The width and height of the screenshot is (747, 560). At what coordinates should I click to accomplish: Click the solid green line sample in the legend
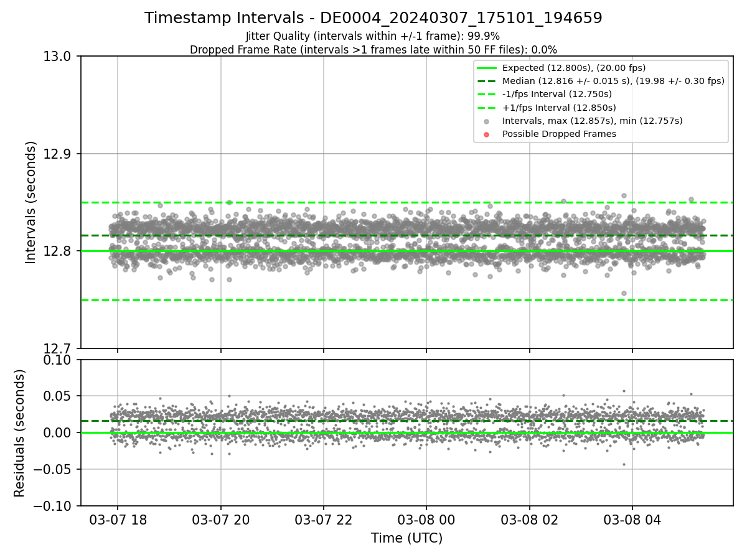487,68
